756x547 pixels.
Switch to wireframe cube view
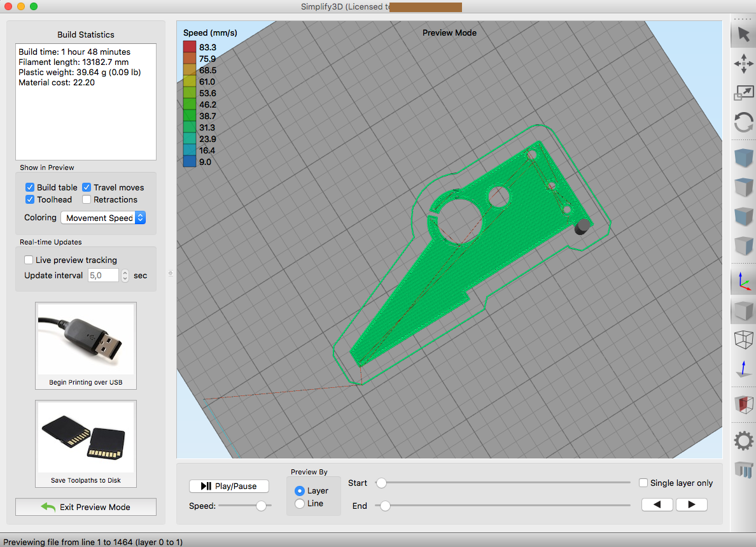[x=743, y=339]
